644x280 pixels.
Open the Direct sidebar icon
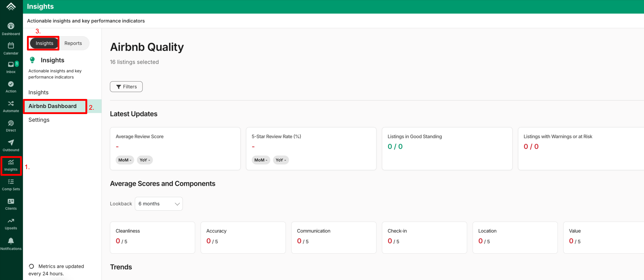(11, 126)
